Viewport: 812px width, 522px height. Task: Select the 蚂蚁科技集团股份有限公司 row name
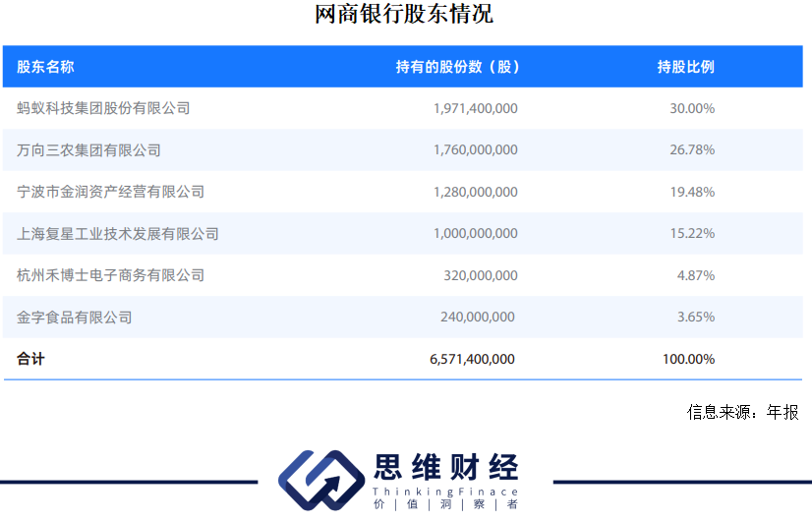103,108
